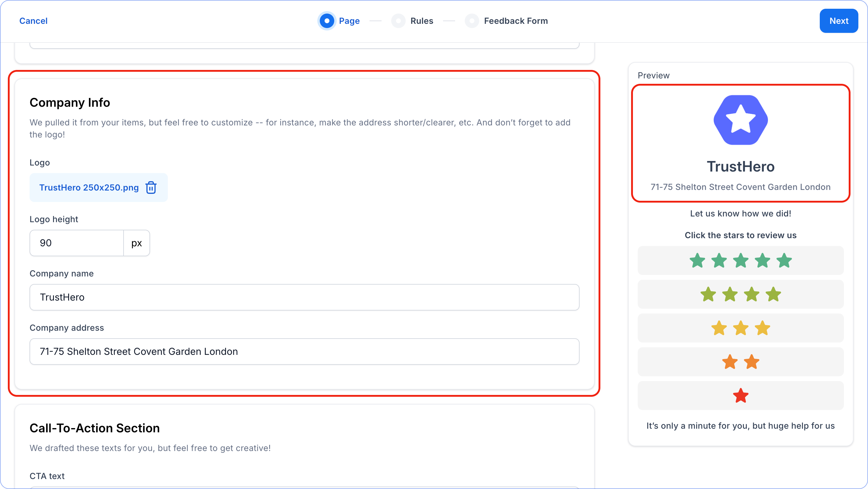Screen dimensions: 868x489
Task: Go to the Rules step
Action: pyautogui.click(x=422, y=21)
